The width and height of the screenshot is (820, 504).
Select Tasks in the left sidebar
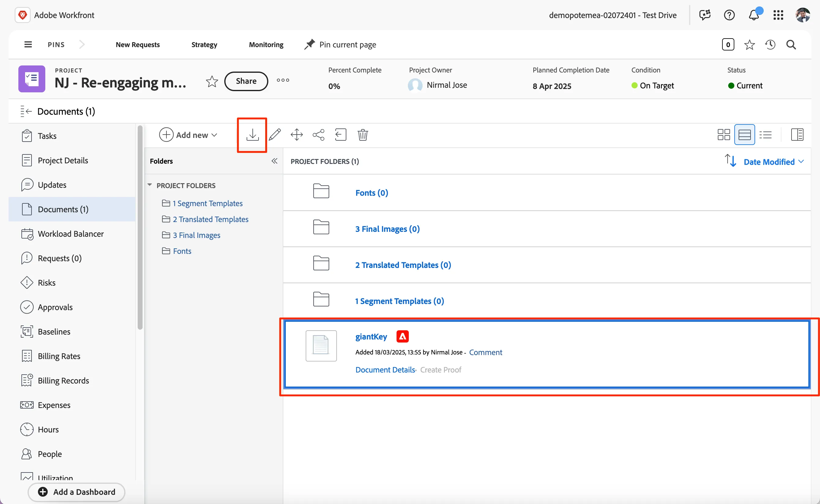(72, 136)
